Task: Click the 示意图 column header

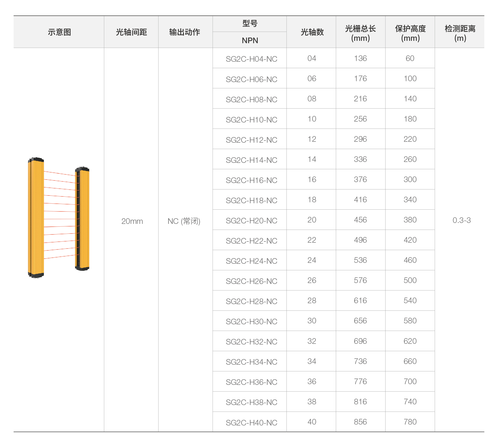Action: tap(59, 32)
